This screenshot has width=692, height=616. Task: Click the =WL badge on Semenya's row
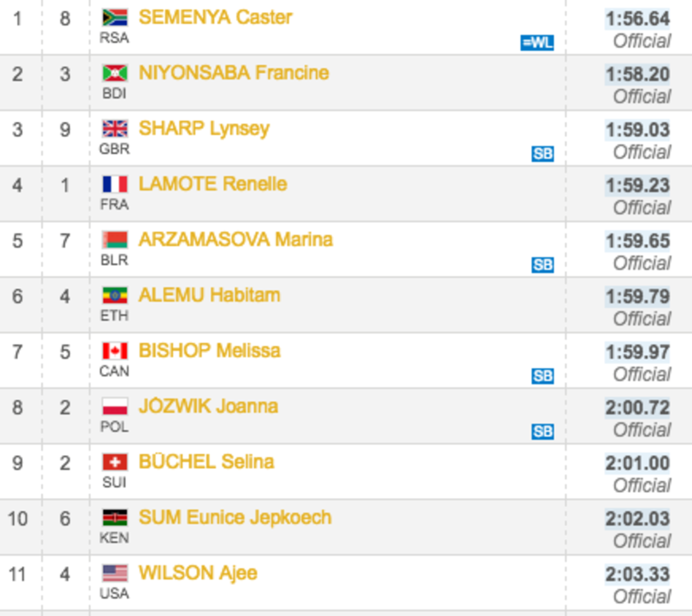coord(537,43)
